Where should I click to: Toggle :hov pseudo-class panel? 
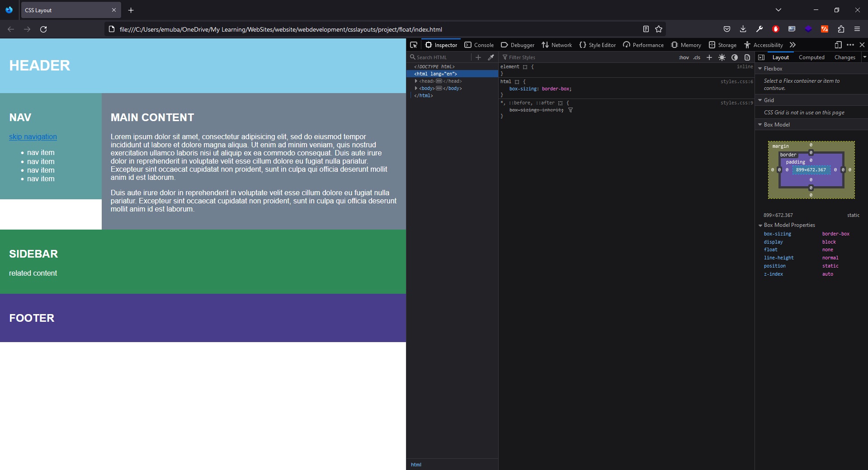[684, 57]
